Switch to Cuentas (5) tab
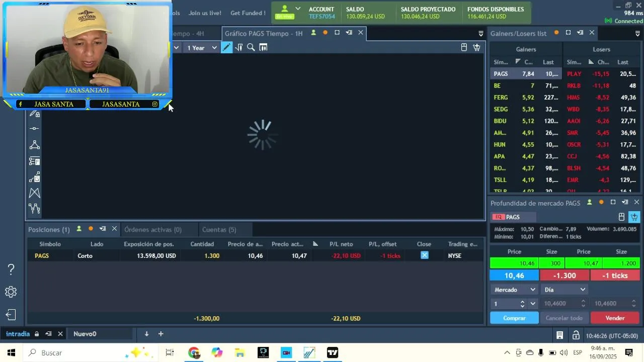 click(x=219, y=229)
